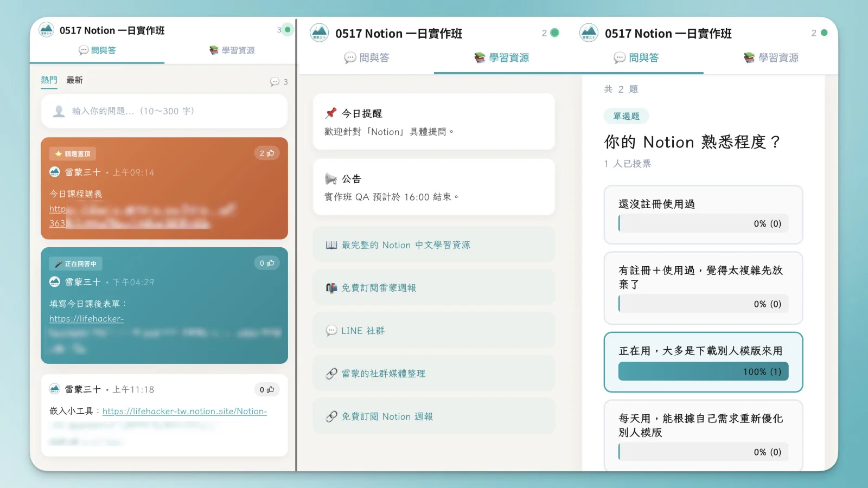Sort questions by 熱門
Screen dimensions: 868x488
(x=49, y=80)
